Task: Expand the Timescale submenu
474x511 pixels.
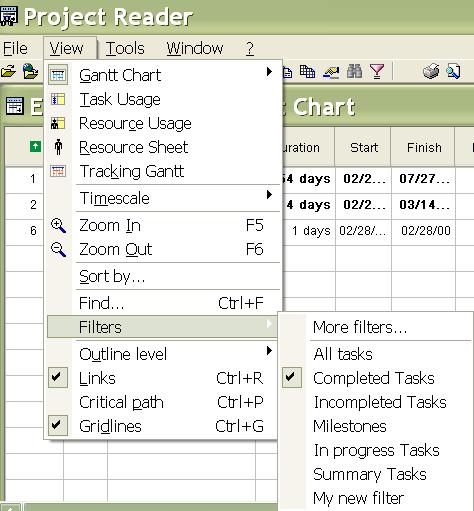Action: (x=162, y=198)
